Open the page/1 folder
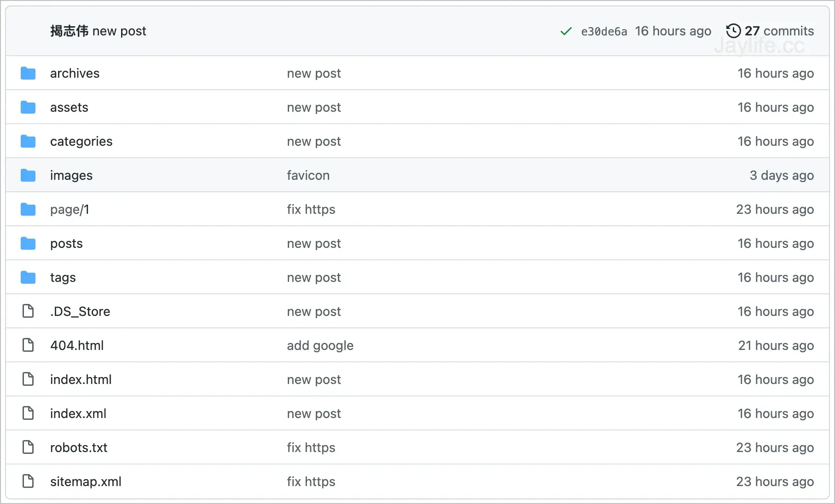Image resolution: width=835 pixels, height=504 pixels. coord(70,209)
